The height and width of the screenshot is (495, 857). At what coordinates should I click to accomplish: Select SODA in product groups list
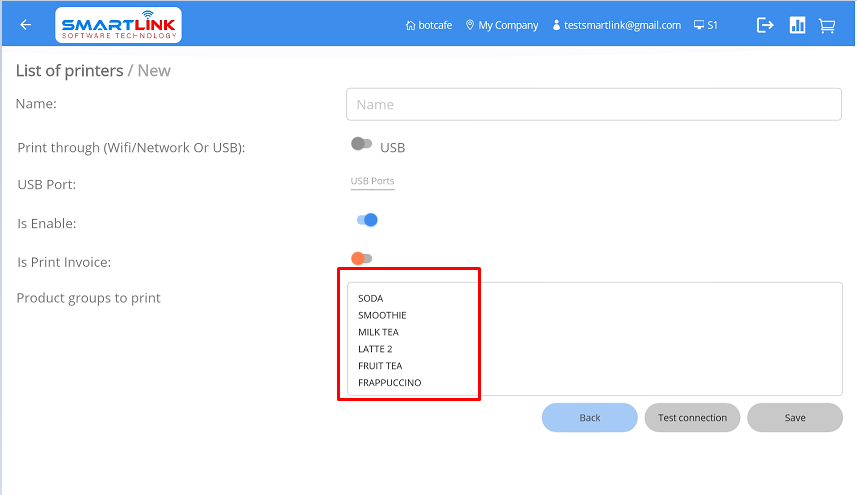pyautogui.click(x=370, y=298)
